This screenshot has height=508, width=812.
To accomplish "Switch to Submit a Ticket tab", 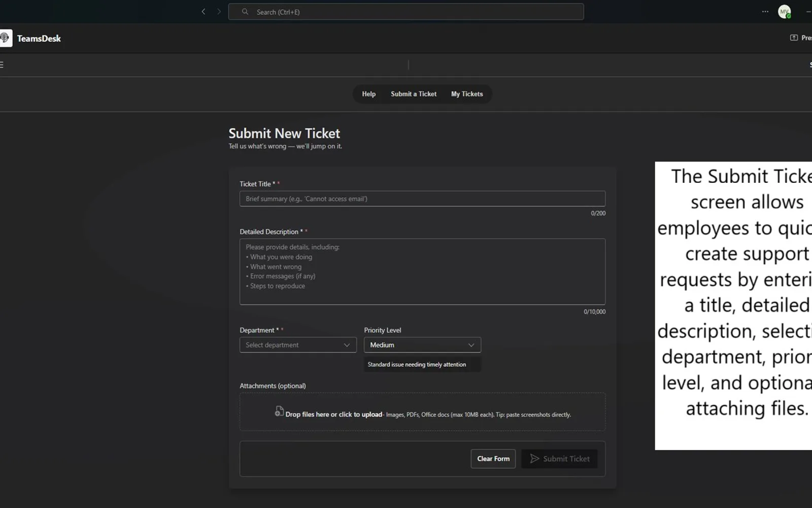I will [x=414, y=94].
